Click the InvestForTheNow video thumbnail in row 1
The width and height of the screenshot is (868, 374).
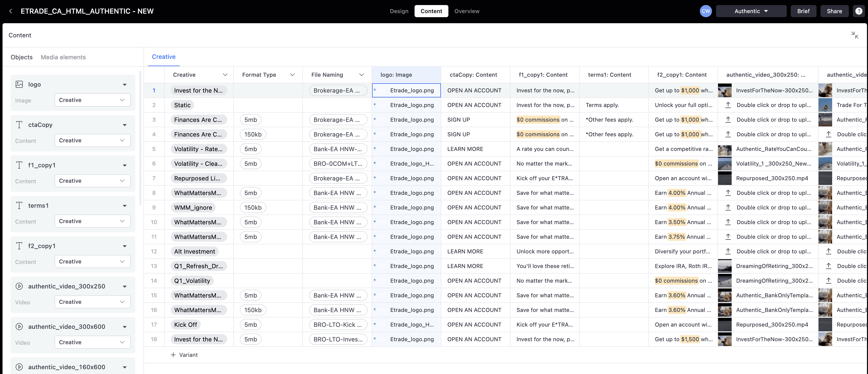pyautogui.click(x=724, y=90)
